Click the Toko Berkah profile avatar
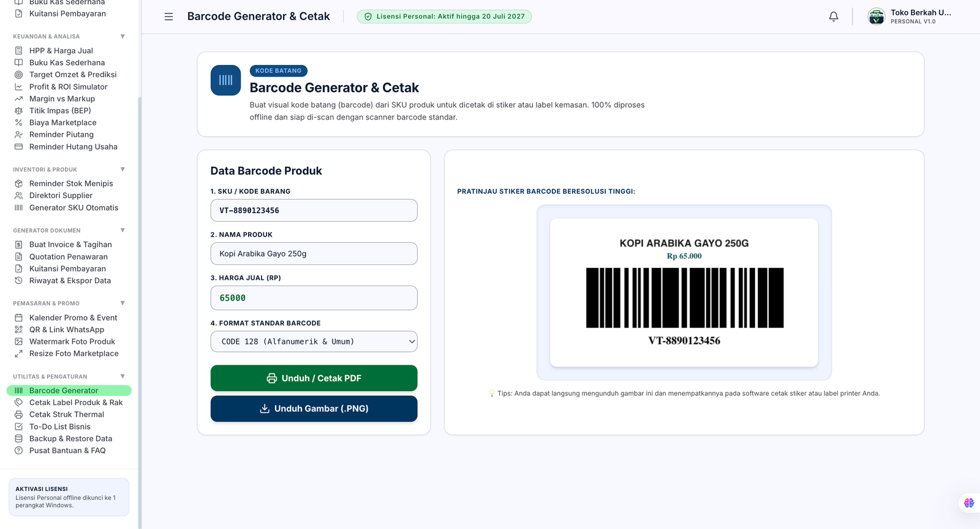This screenshot has width=980, height=529. (876, 17)
